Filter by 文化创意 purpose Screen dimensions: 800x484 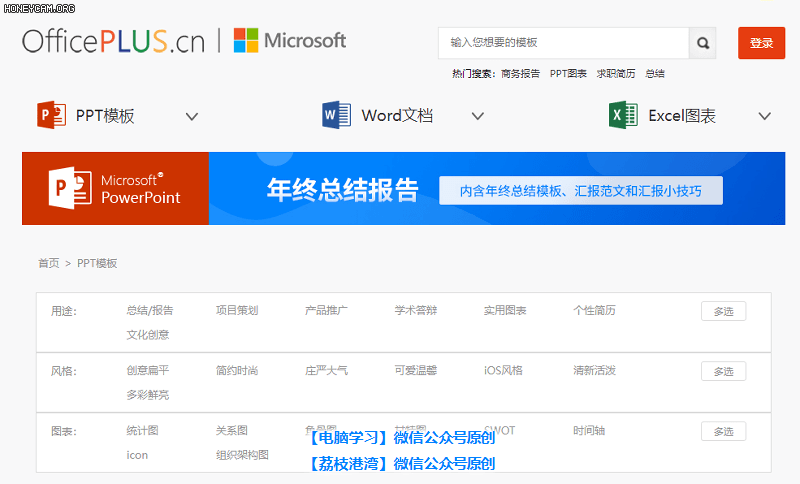tap(147, 335)
